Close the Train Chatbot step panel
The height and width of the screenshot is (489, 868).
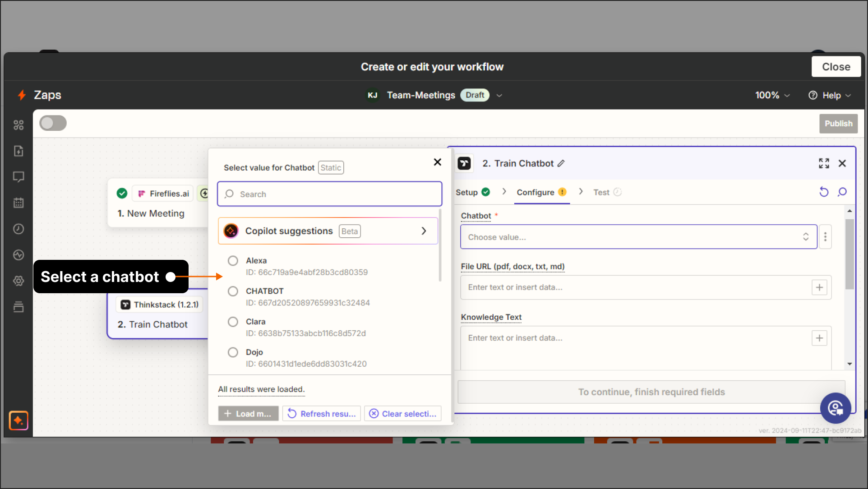[842, 163]
